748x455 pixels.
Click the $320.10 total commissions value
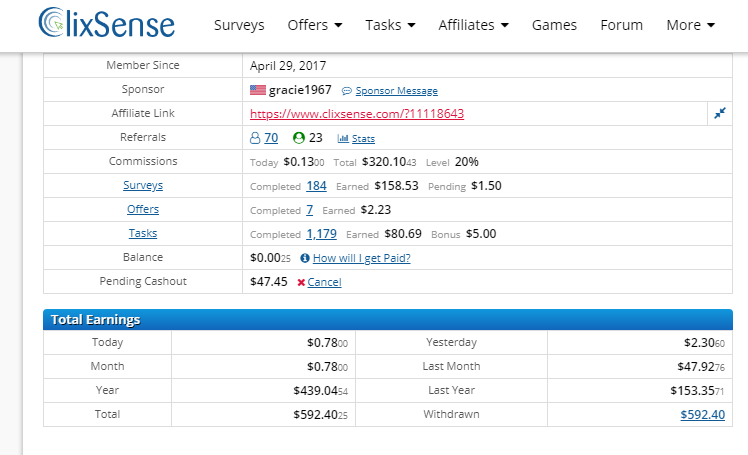click(389, 162)
